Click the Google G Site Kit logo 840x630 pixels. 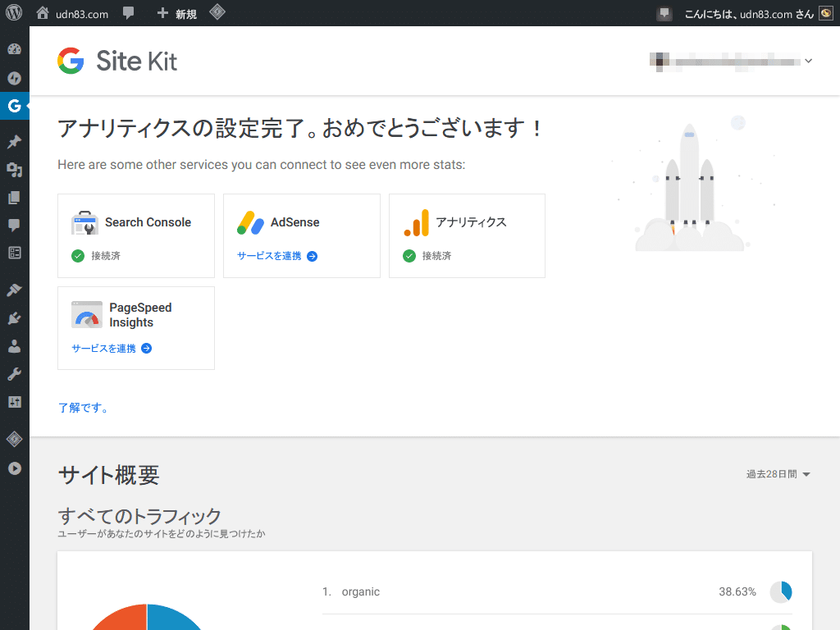pos(71,61)
